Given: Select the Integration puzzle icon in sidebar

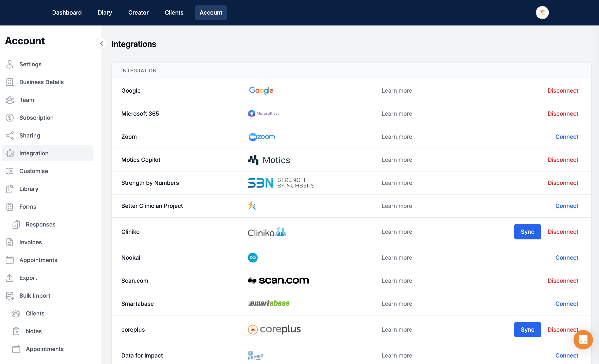Looking at the screenshot, I should [x=10, y=153].
